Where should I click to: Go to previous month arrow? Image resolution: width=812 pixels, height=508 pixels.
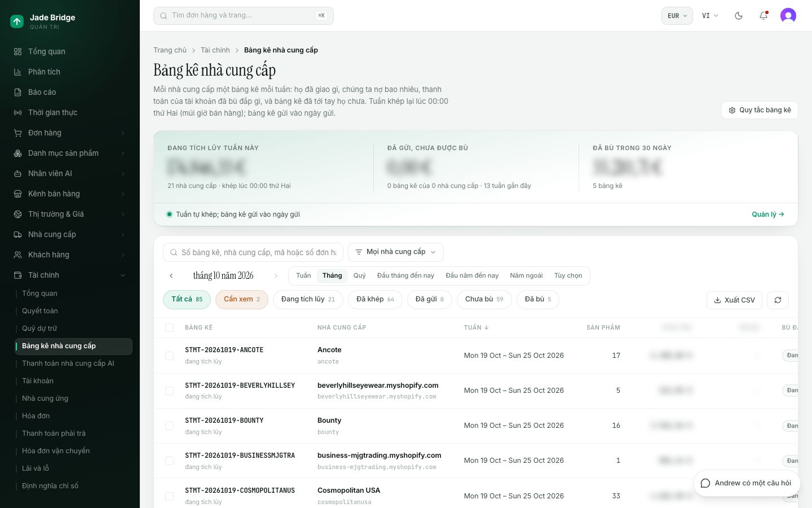coord(171,275)
